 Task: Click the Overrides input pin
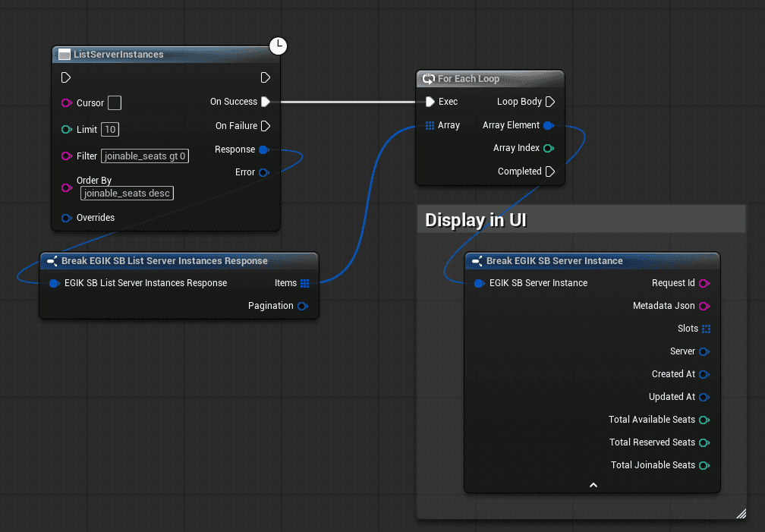pos(65,218)
